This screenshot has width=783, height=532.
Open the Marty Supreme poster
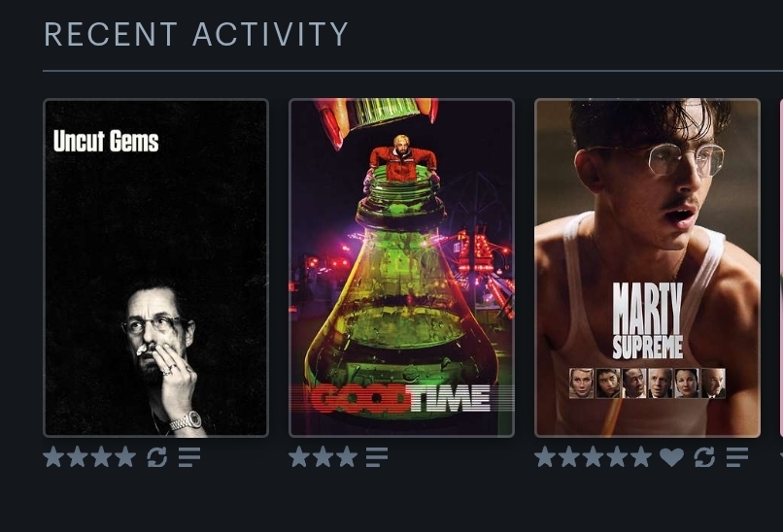[x=647, y=268]
